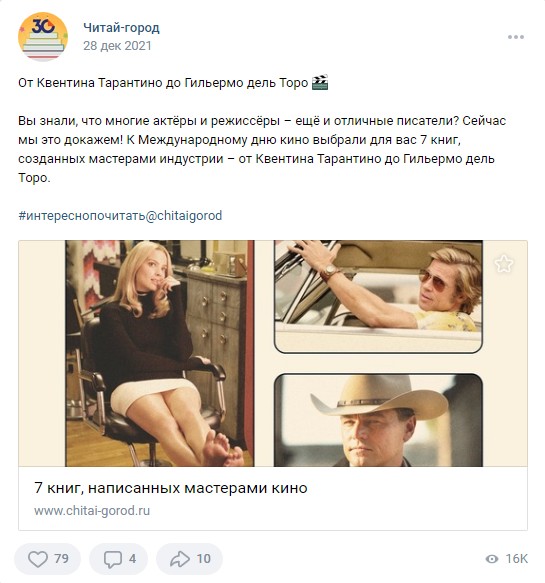Click the like count 79
545x583 pixels.
pos(61,558)
